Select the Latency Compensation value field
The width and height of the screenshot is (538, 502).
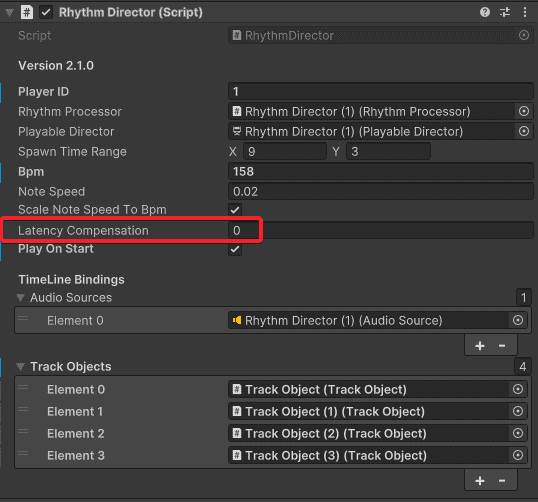click(x=381, y=230)
